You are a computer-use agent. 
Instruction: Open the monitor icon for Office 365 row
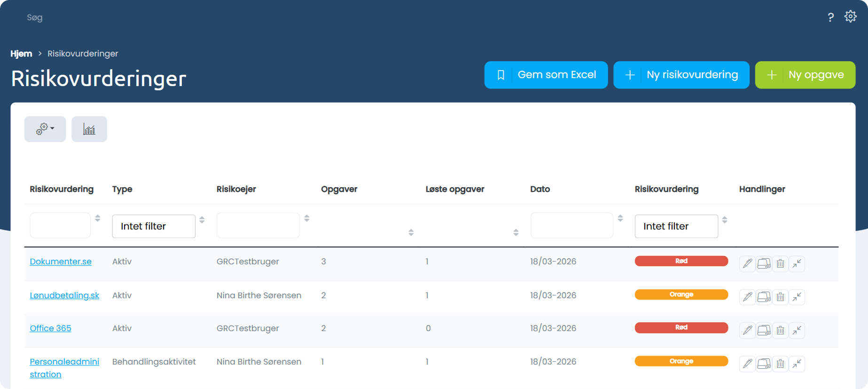tap(764, 330)
